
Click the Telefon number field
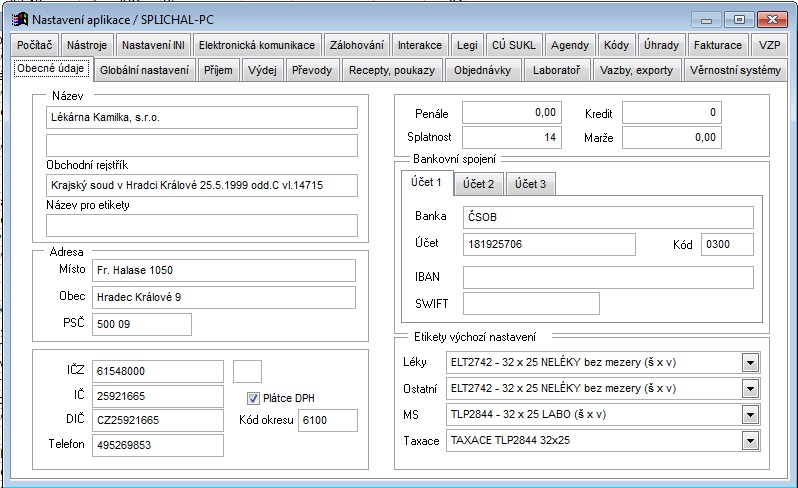tap(157, 445)
